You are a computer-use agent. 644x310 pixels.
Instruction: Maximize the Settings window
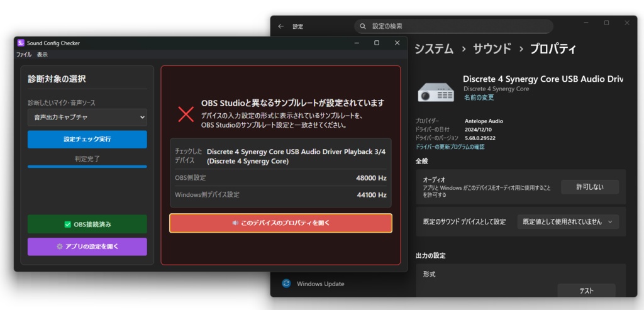point(606,23)
